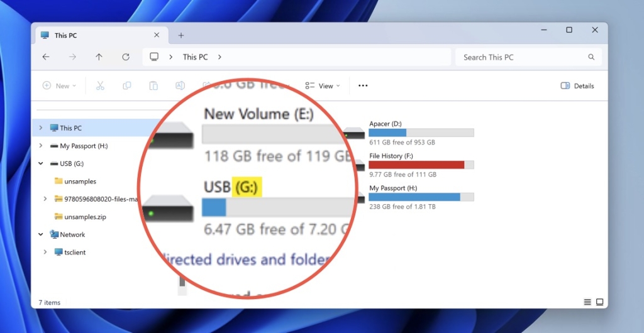The image size is (644, 333).
Task: Click the '7 items' status text
Action: click(x=49, y=302)
